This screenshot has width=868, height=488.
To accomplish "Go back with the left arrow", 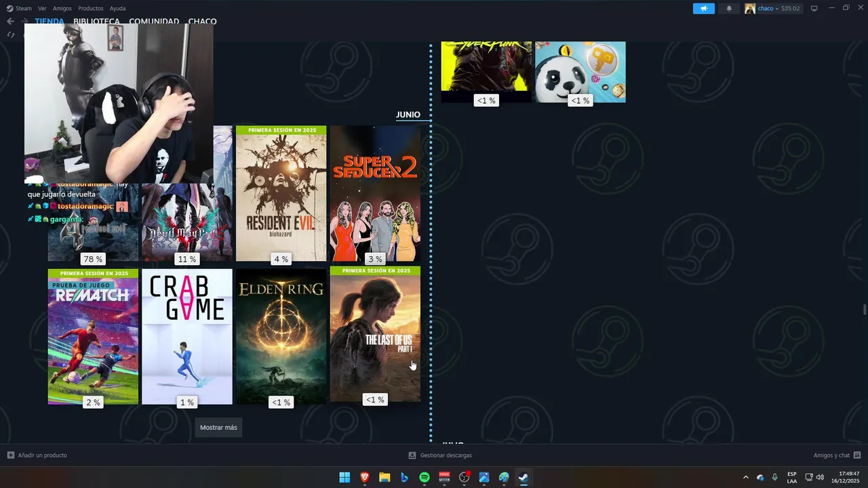I will coord(10,22).
